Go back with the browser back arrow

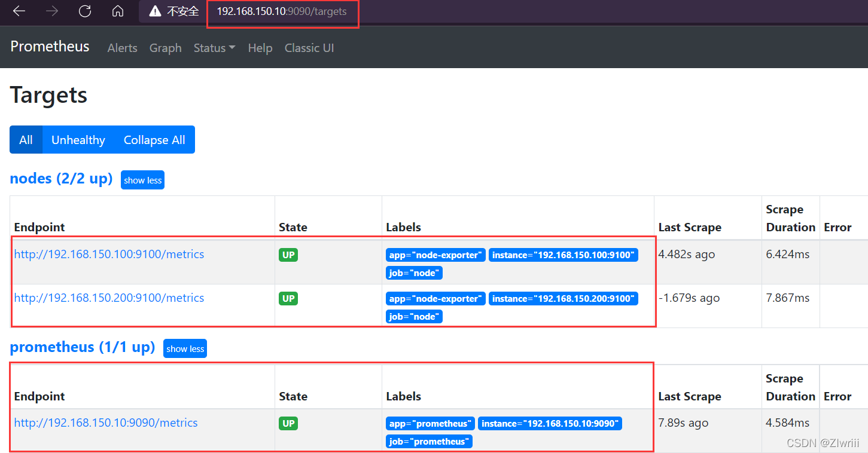tap(19, 11)
